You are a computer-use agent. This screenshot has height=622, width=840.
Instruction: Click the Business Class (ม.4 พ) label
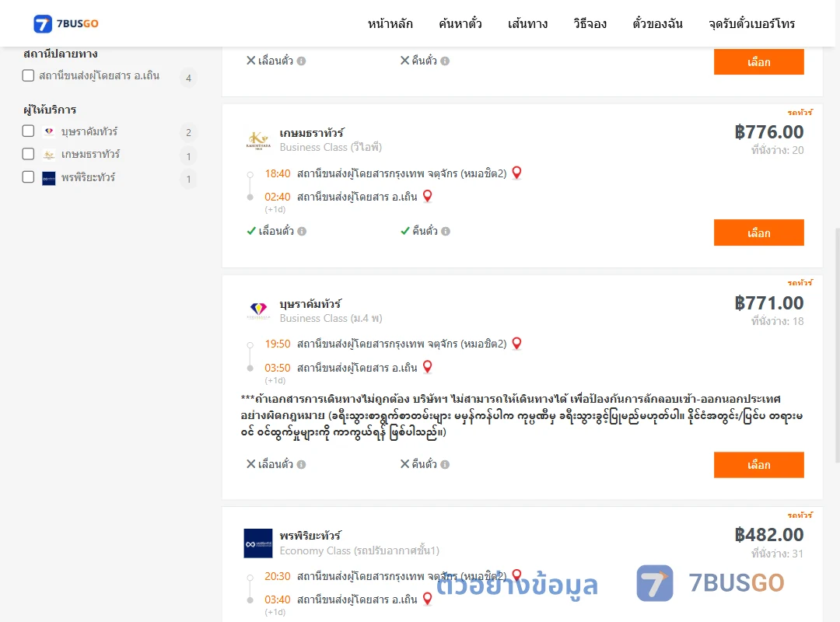[331, 318]
